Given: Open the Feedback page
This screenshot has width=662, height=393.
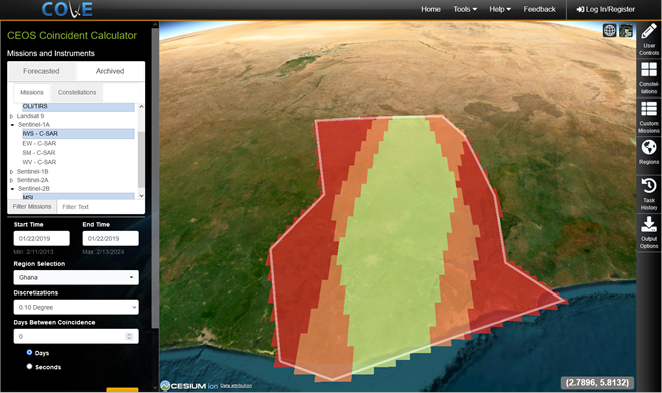Looking at the screenshot, I should click(539, 9).
